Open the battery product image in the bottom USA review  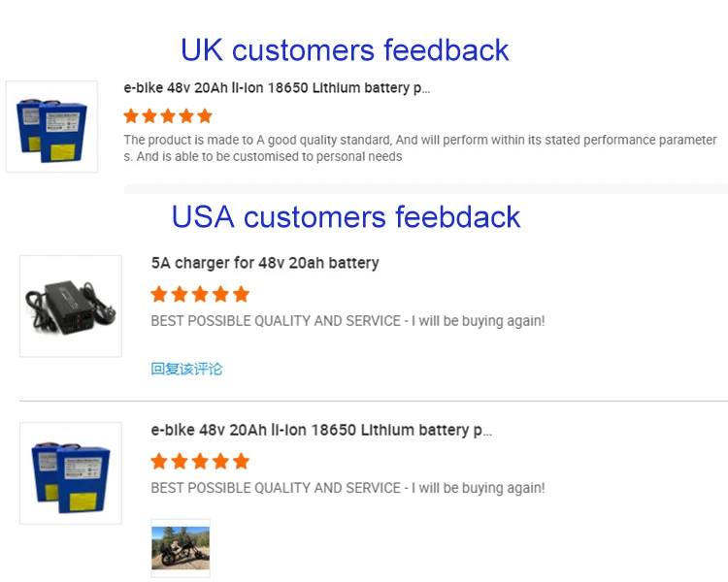click(71, 472)
